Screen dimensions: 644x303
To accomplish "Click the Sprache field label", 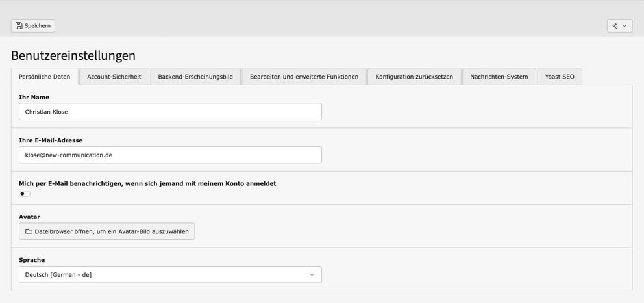I will (32, 260).
